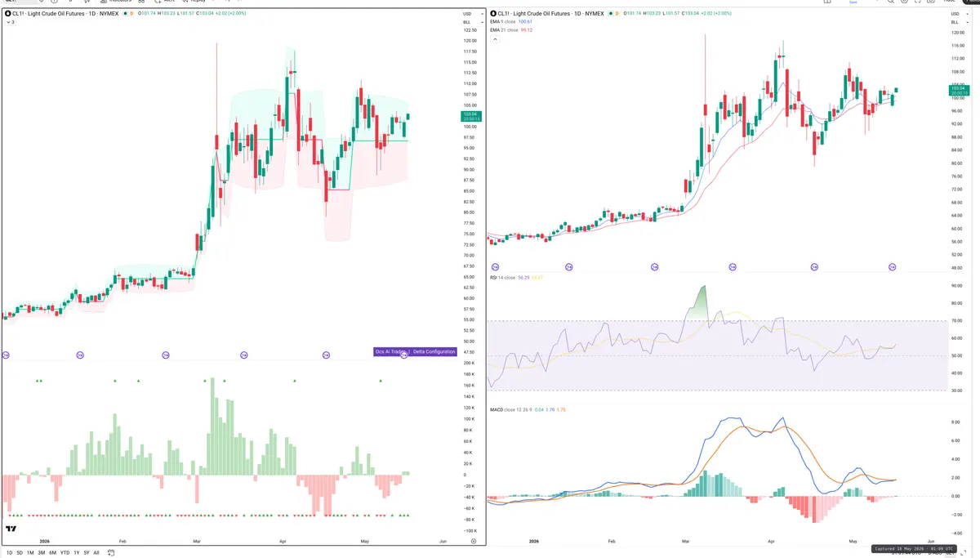Click the Mar label on left time axis

click(x=197, y=541)
